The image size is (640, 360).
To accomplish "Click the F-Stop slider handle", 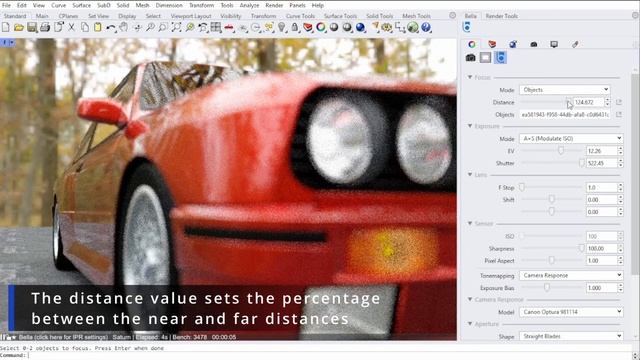I will point(522,187).
